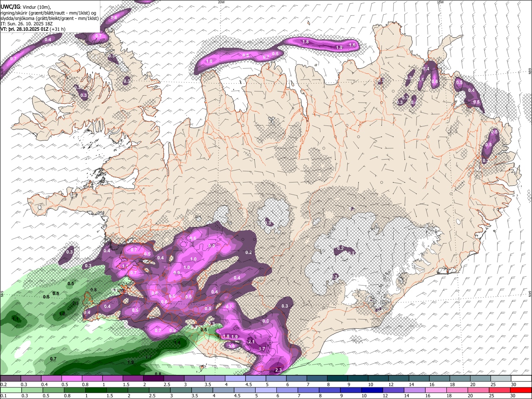This screenshot has width=532, height=399.
Task: Select the 2.1 snowfall value on the map
Action: 251,342
